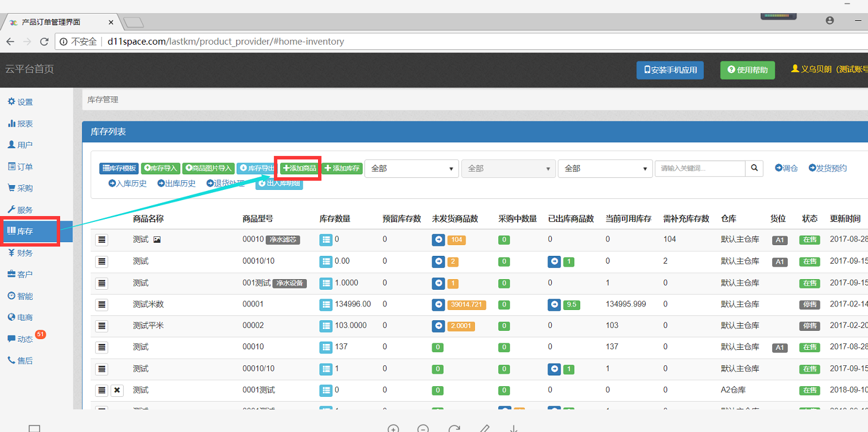Open row menu for 00010 净水滤芯 item
The width and height of the screenshot is (868, 432).
[102, 239]
